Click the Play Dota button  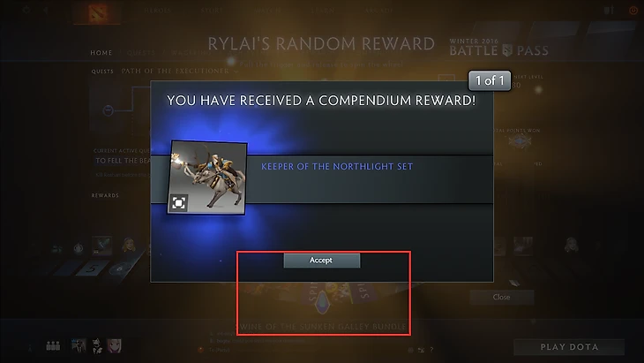pos(569,347)
